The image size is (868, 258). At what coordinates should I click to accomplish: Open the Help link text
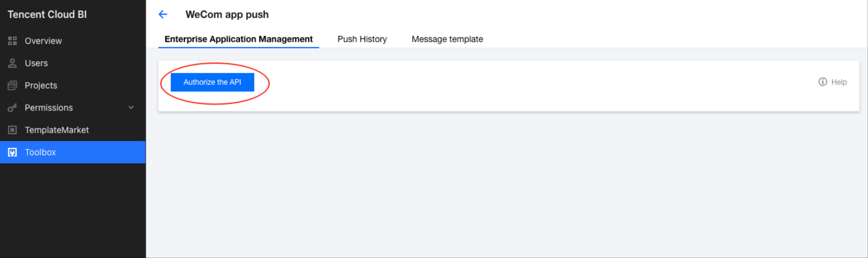[839, 82]
